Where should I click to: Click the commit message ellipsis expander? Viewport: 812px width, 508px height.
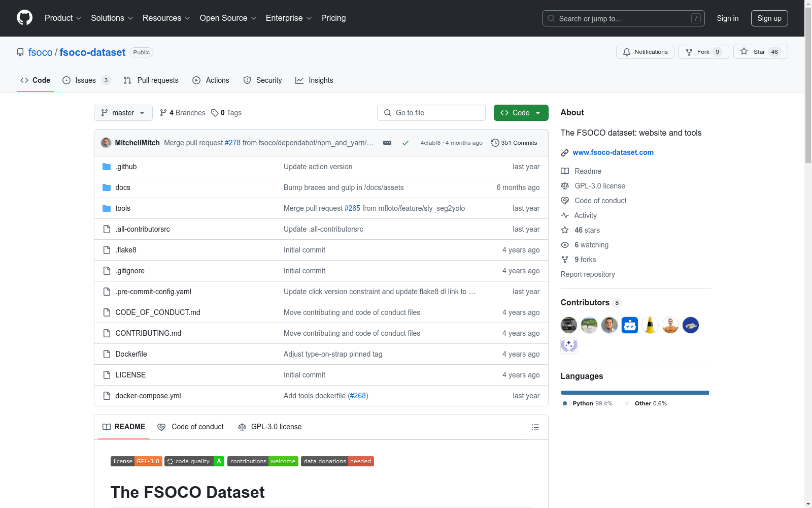(x=387, y=143)
